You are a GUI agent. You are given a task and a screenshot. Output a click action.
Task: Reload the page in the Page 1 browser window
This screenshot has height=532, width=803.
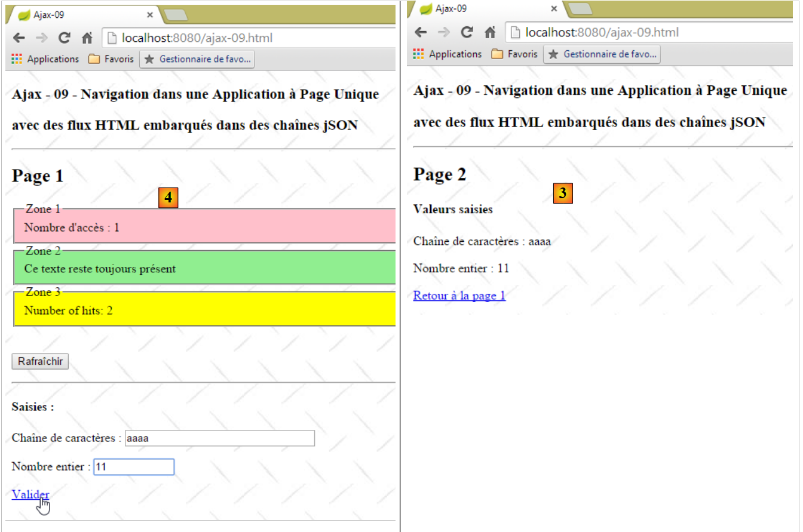[x=65, y=38]
